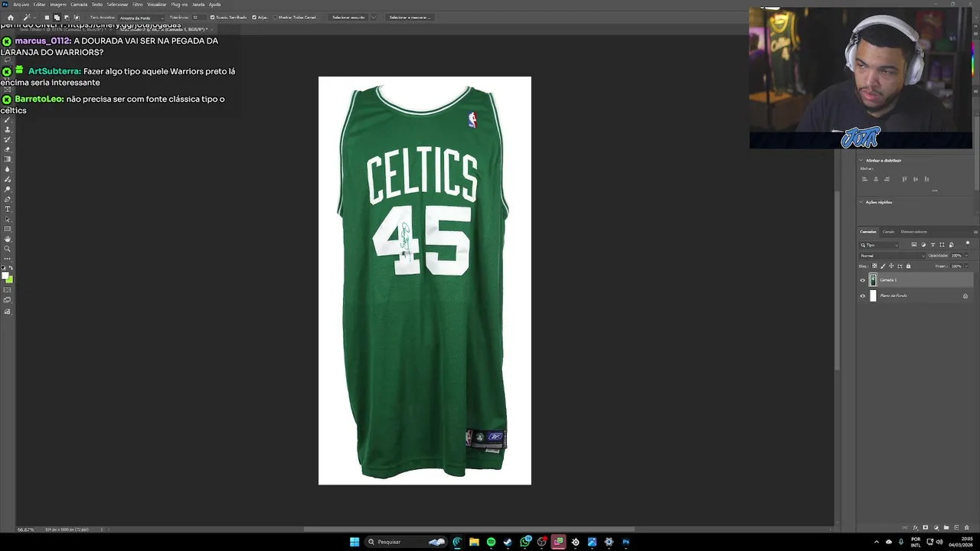The height and width of the screenshot is (551, 980).
Task: Toggle lock position icon
Action: coord(891,266)
